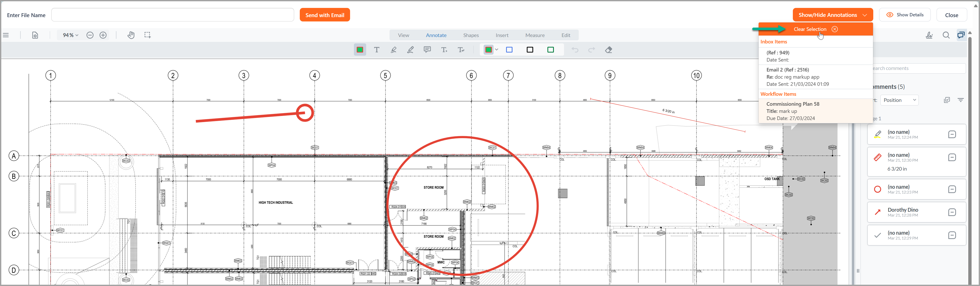Expand the 94% zoom level dropdown
The height and width of the screenshot is (286, 980).
70,35
